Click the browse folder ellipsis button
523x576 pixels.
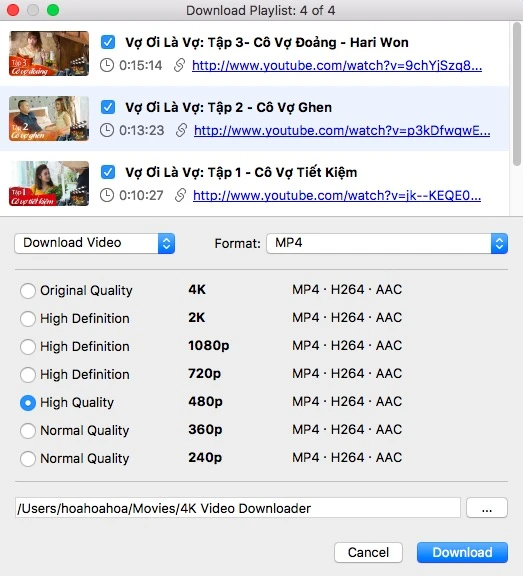point(487,508)
